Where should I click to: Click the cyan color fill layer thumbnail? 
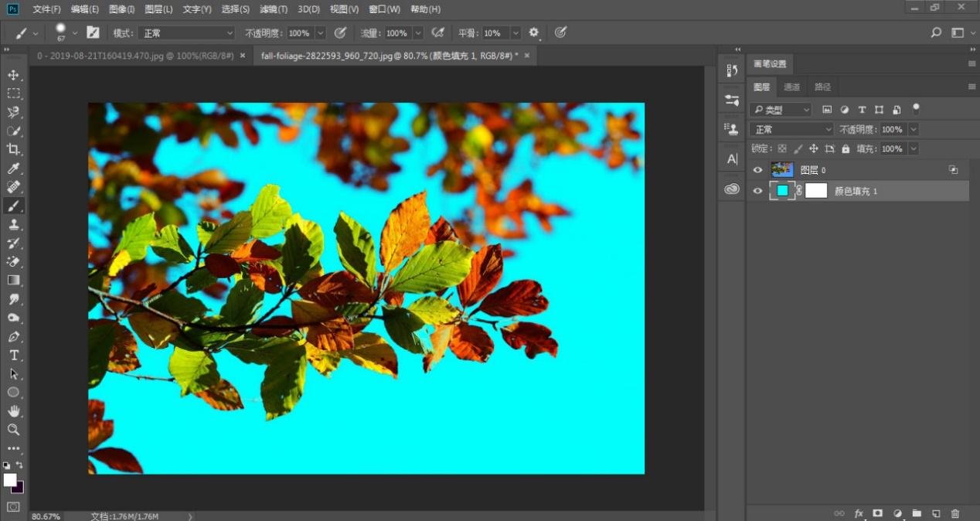tap(782, 191)
